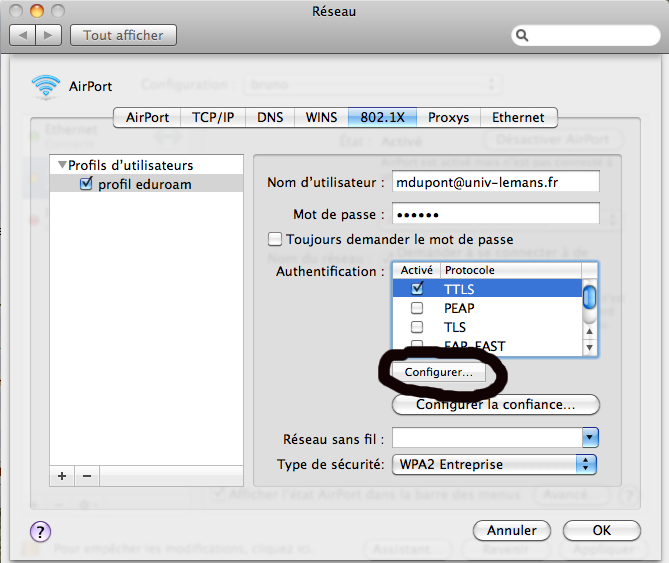The width and height of the screenshot is (669, 563).
Task: Add a profile with plus button
Action: [62, 476]
